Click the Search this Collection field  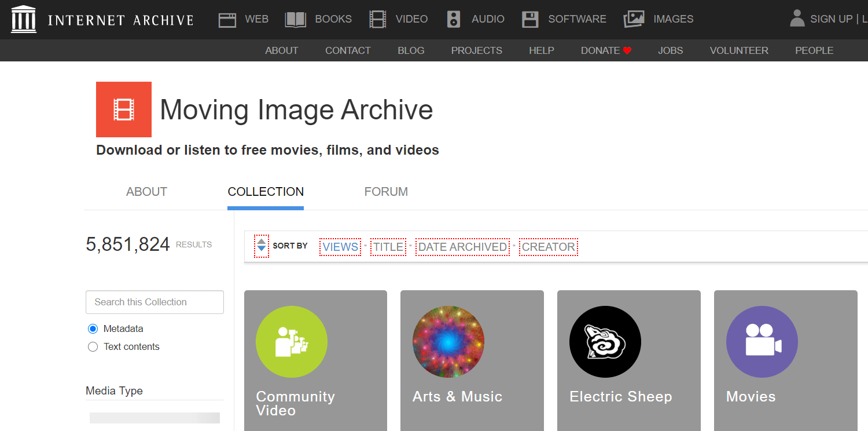(155, 302)
